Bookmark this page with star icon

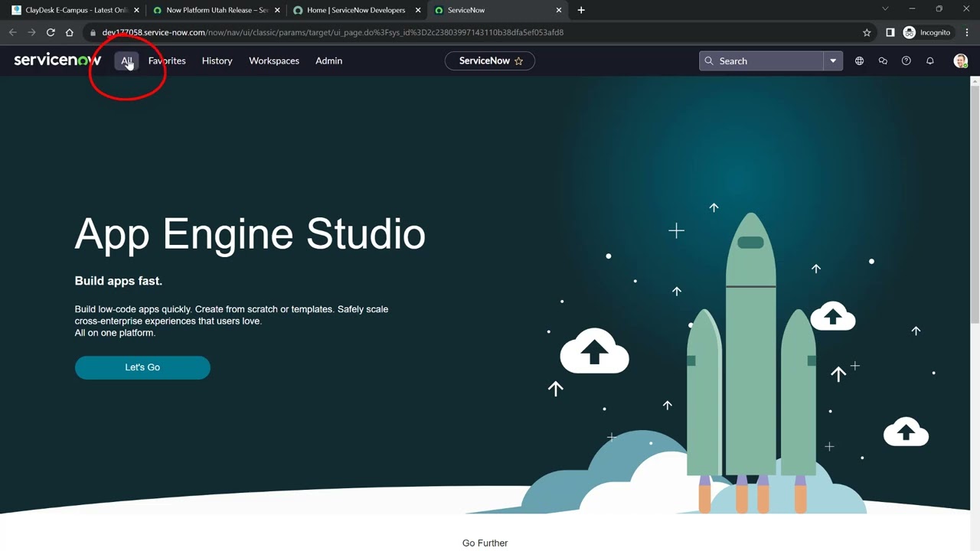pyautogui.click(x=867, y=32)
